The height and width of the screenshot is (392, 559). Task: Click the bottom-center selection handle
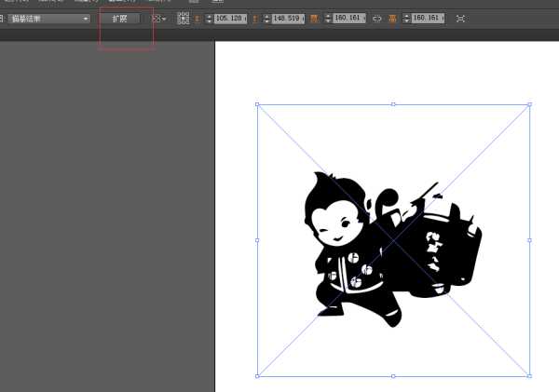(x=393, y=376)
